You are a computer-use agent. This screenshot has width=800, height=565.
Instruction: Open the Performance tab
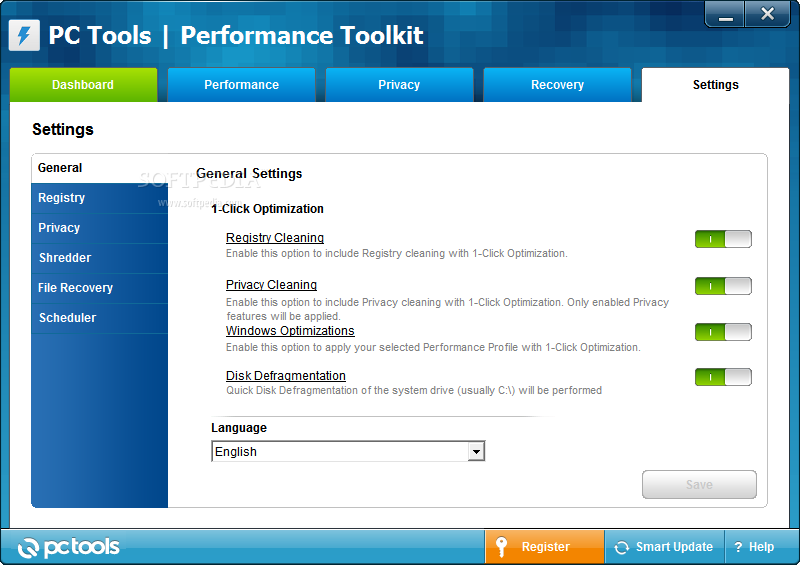pyautogui.click(x=241, y=85)
